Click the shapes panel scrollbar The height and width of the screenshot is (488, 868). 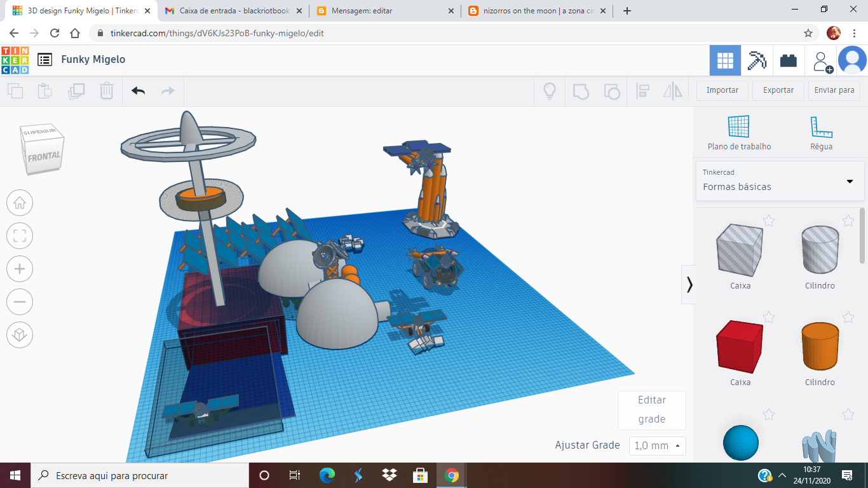point(862,236)
